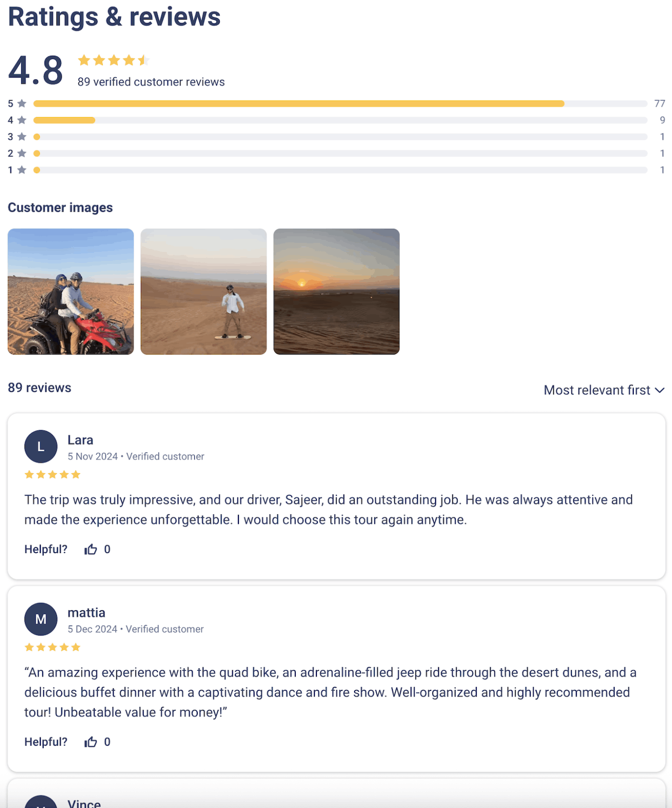Click Lara's round avatar icon
672x808 pixels.
pyautogui.click(x=41, y=446)
